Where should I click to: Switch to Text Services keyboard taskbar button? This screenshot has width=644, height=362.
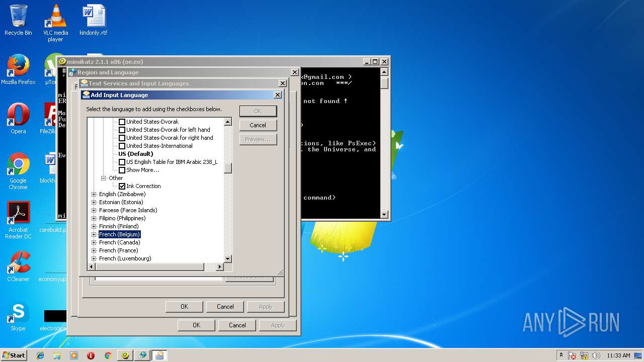159,355
